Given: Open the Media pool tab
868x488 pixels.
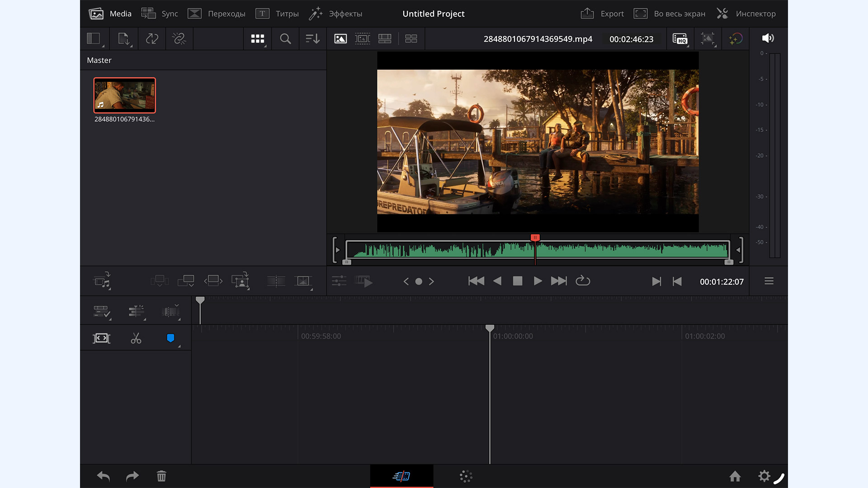Looking at the screenshot, I should point(110,14).
